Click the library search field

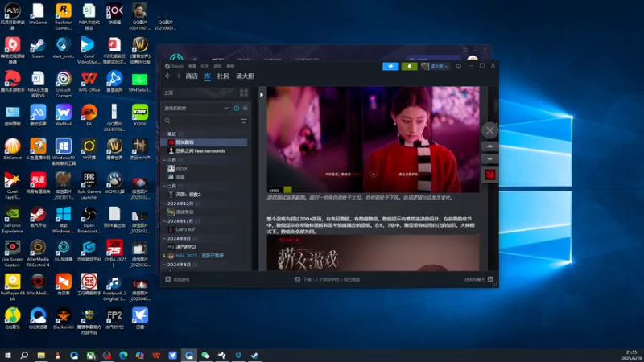pyautogui.click(x=201, y=121)
